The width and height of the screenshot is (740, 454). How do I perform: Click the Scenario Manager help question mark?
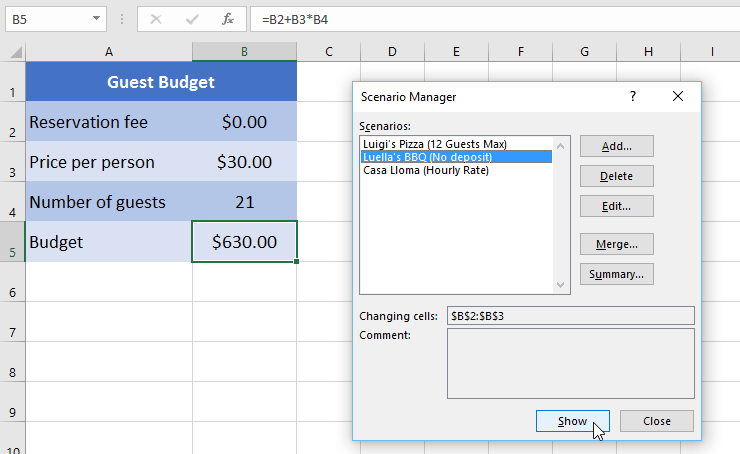(x=632, y=97)
